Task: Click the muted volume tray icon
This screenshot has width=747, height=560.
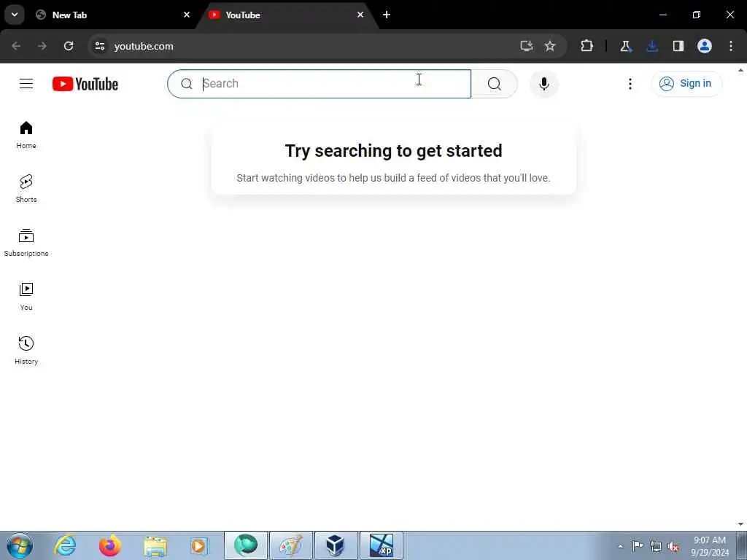Action: [x=673, y=546]
